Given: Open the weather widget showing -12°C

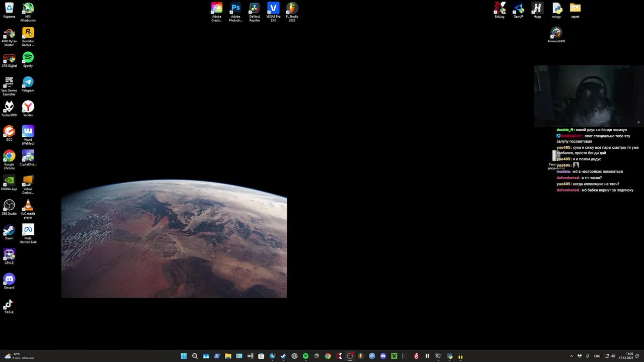Looking at the screenshot, I should [x=19, y=356].
